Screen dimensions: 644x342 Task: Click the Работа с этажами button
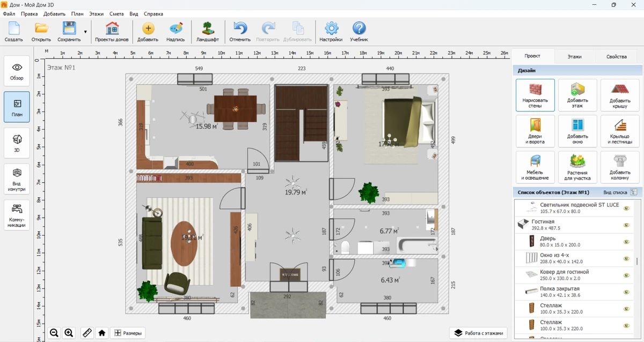tap(478, 333)
